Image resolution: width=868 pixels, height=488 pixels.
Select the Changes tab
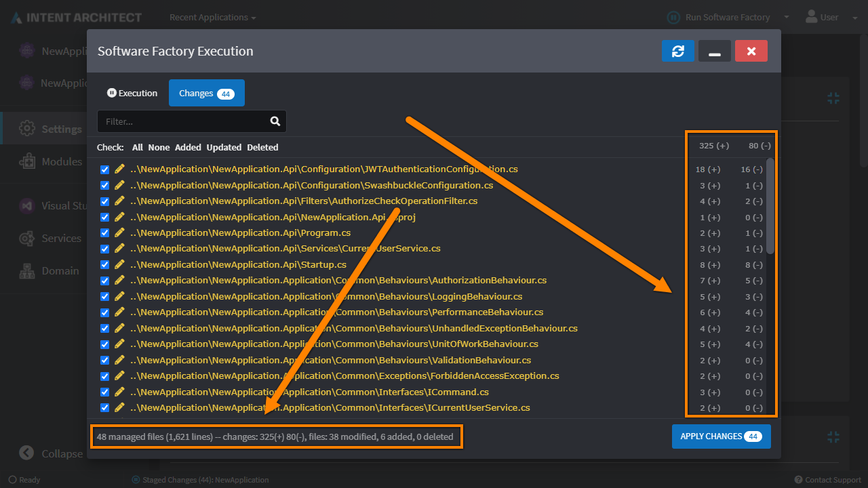[206, 94]
